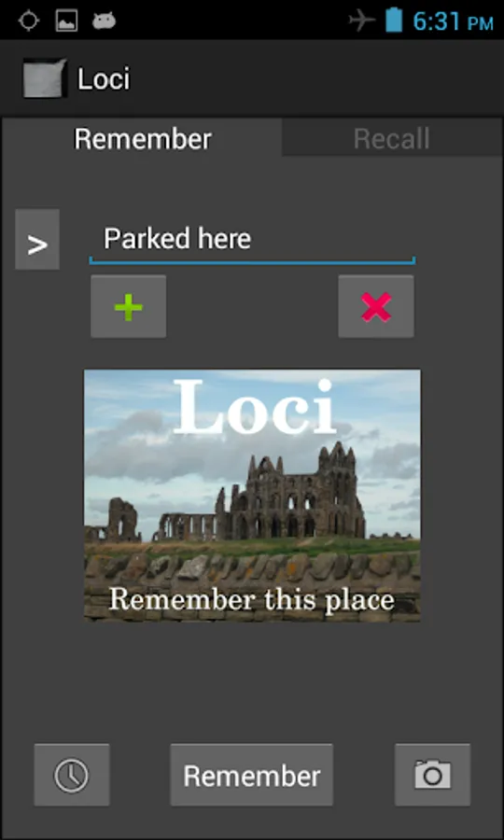The height and width of the screenshot is (840, 504).
Task: Select the Remember tab
Action: (143, 138)
